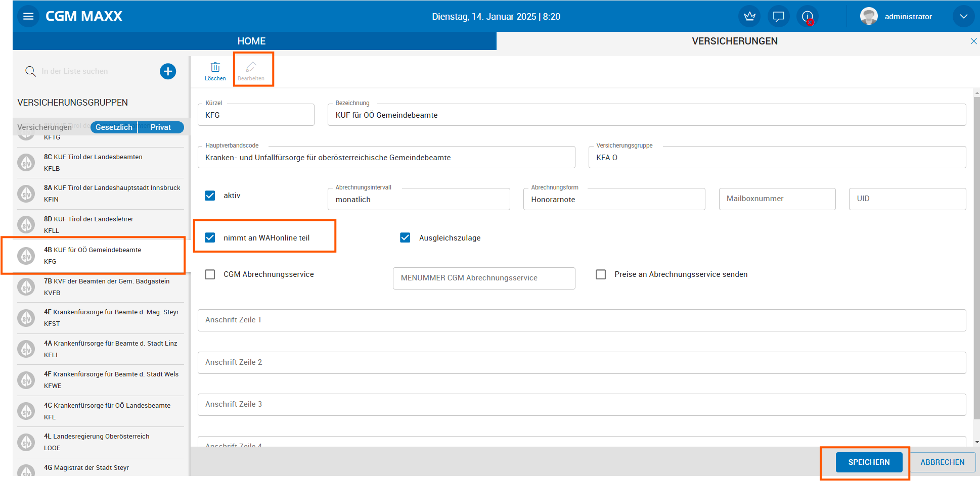This screenshot has height=481, width=980.
Task: Select 4A Krankenfürsorge Stadt Linz
Action: [x=101, y=349]
